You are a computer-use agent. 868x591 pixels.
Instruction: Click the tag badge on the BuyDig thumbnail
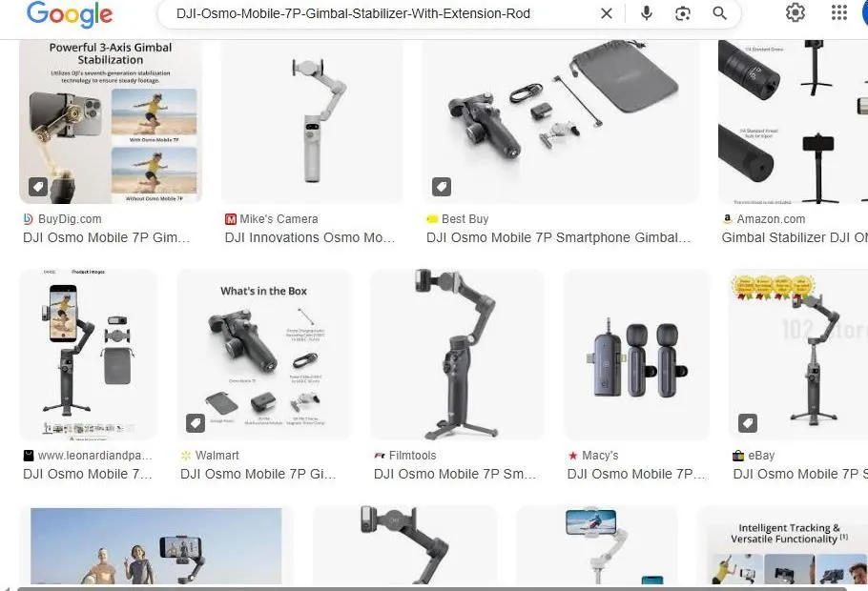(x=36, y=186)
